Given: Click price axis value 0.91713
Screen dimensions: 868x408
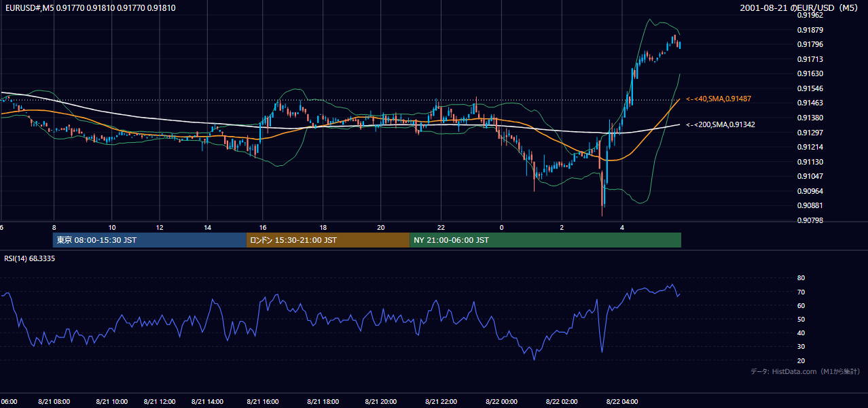Looking at the screenshot, I should 810,59.
